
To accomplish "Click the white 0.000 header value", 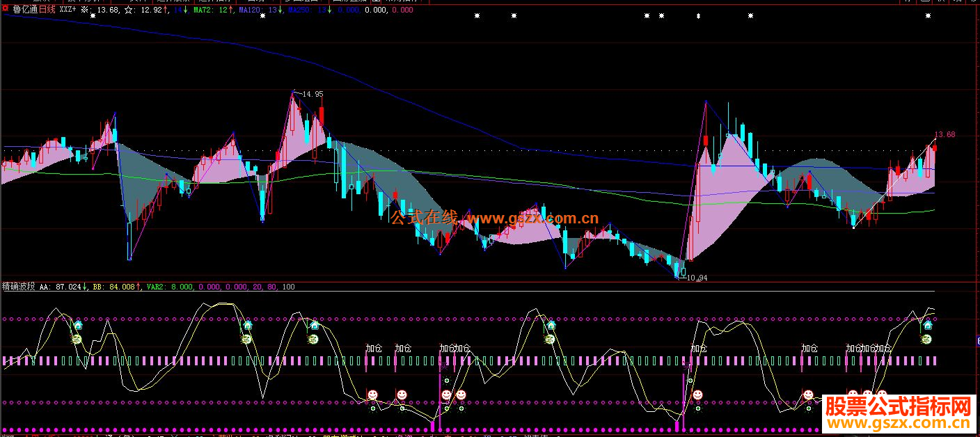I will pyautogui.click(x=377, y=10).
